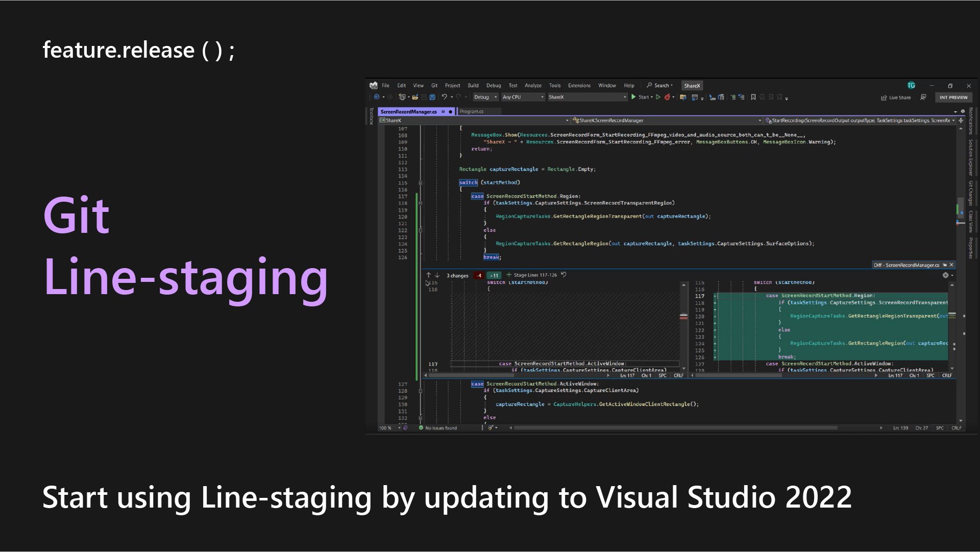Click Stage Lines 117-126 button
The width and height of the screenshot is (980, 552).
coord(531,275)
